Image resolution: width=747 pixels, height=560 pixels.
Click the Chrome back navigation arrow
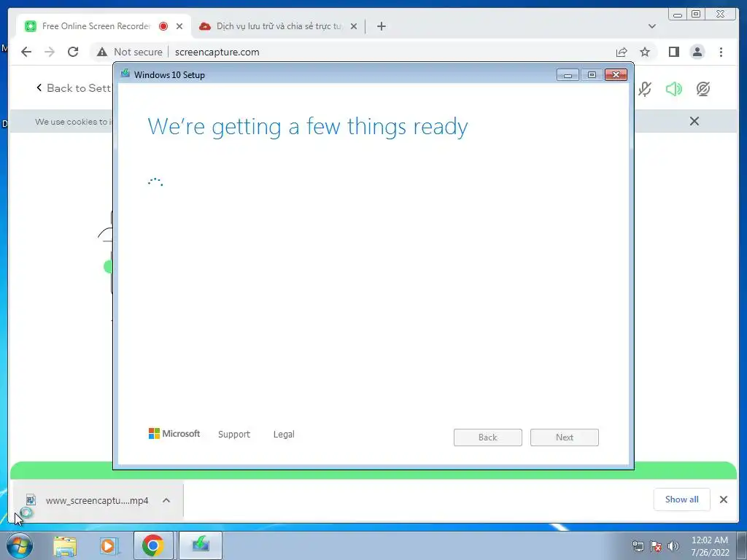tap(26, 52)
